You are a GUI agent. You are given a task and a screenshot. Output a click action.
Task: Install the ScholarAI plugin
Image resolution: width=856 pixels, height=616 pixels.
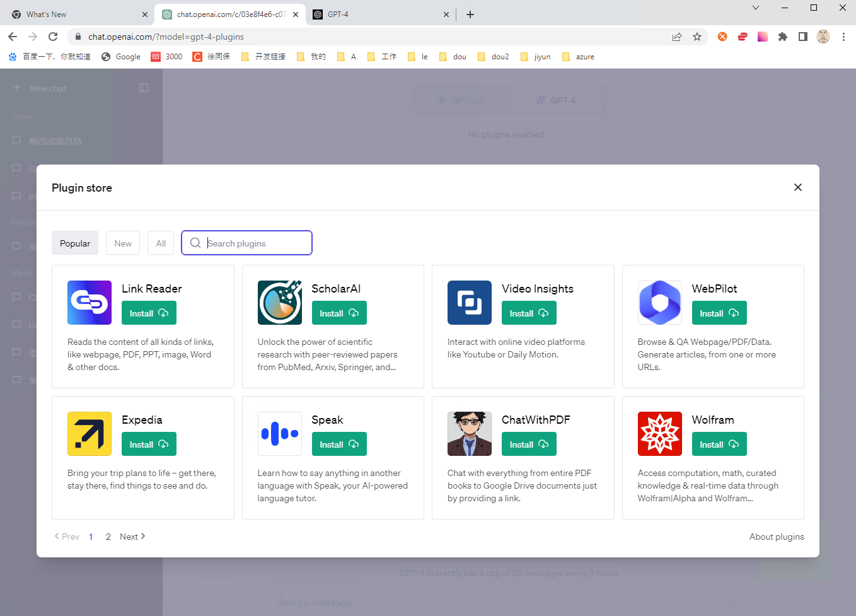(x=339, y=313)
